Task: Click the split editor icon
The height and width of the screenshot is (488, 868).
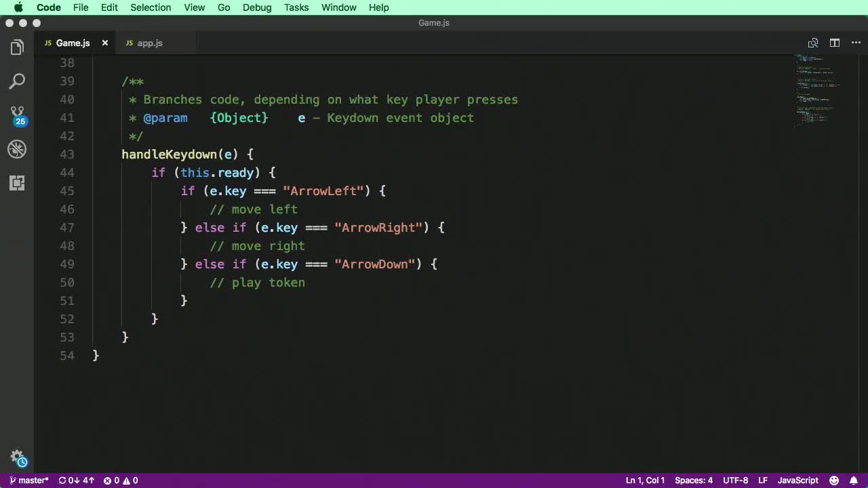Action: coord(835,43)
